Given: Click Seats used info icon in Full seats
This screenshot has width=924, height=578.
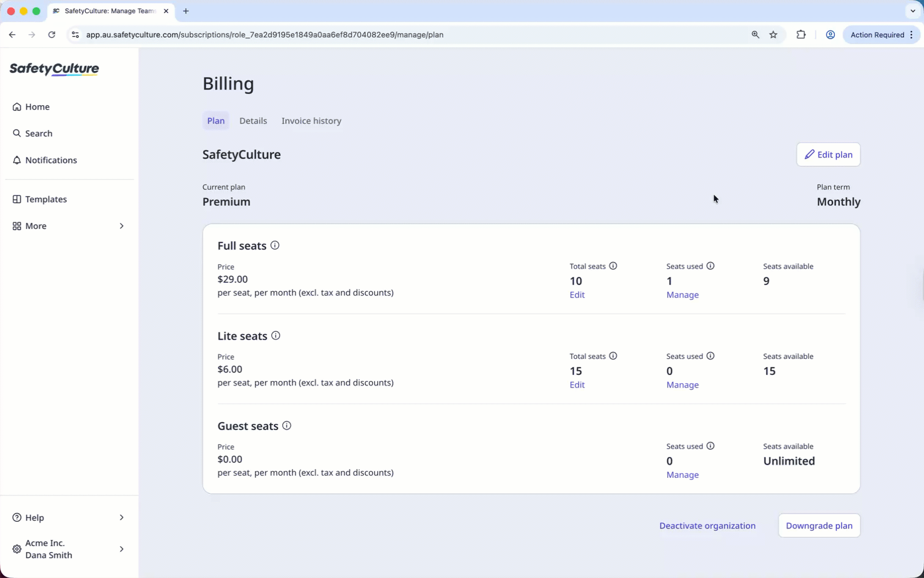Looking at the screenshot, I should pos(711,266).
